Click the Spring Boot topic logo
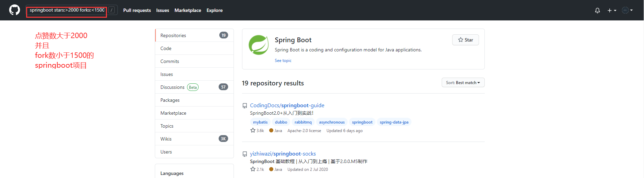644x178 pixels. (259, 45)
